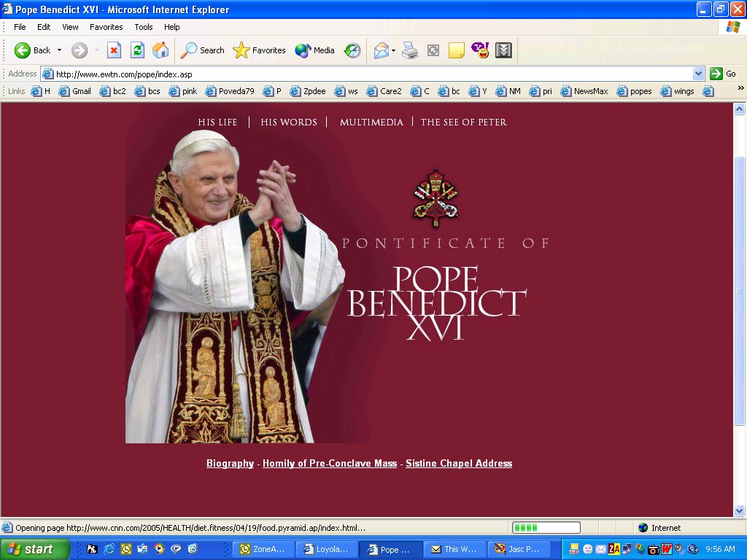
Task: Open the Biography link
Action: (230, 464)
